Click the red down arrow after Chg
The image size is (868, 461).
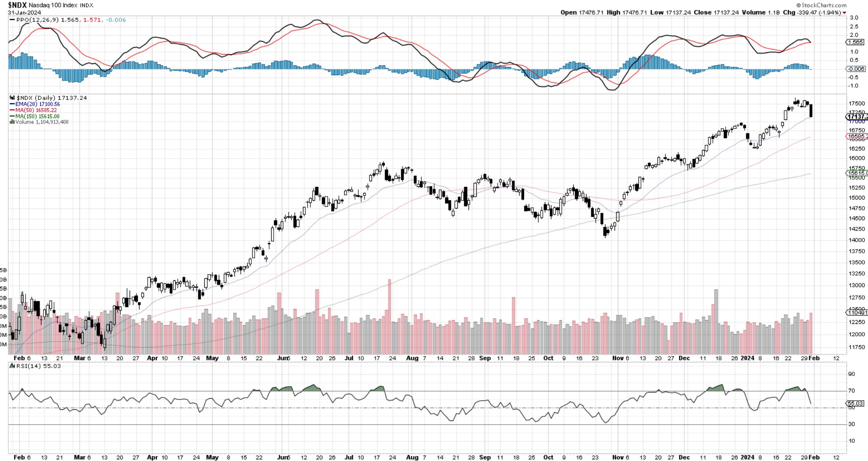(x=844, y=13)
